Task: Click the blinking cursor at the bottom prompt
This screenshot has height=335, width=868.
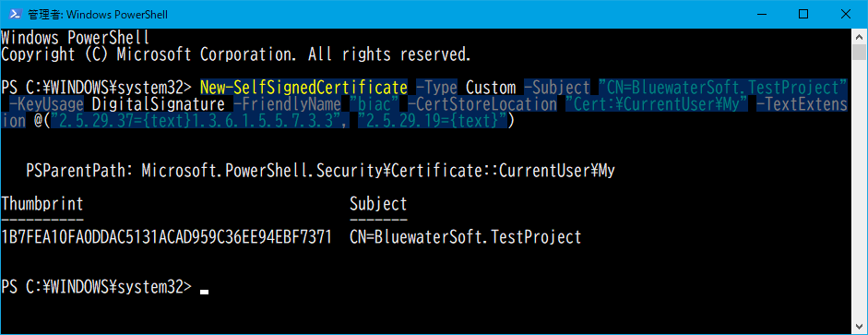Action: tap(204, 292)
